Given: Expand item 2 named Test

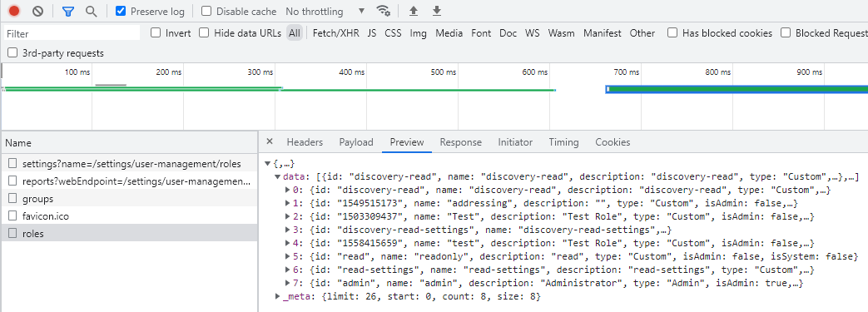Looking at the screenshot, I should 287,217.
